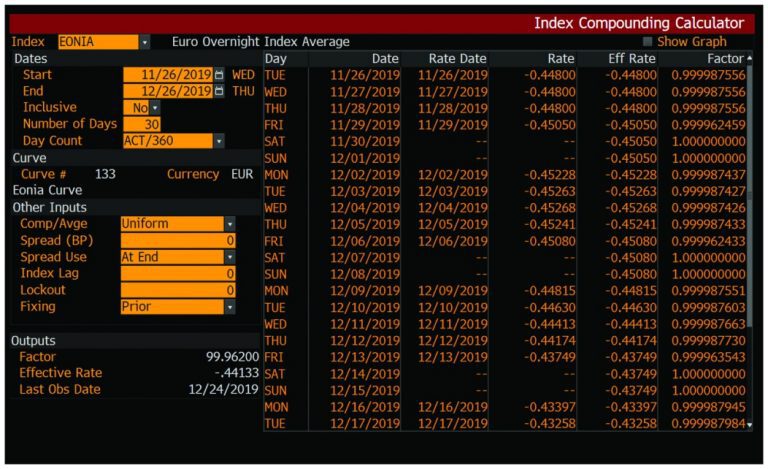Click Euro Overnight Index Average text
Viewport: 768px width, 469px height.
(x=261, y=42)
